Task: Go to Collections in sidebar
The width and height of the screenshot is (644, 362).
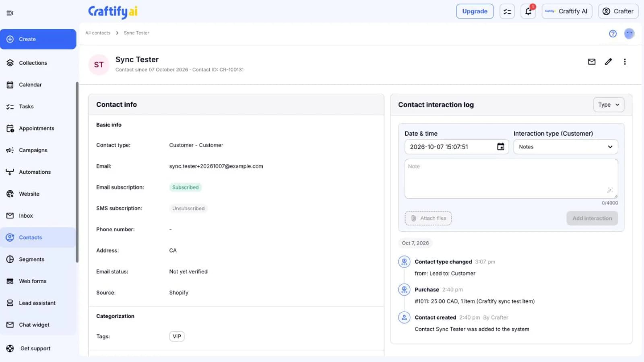Action: 38,63
